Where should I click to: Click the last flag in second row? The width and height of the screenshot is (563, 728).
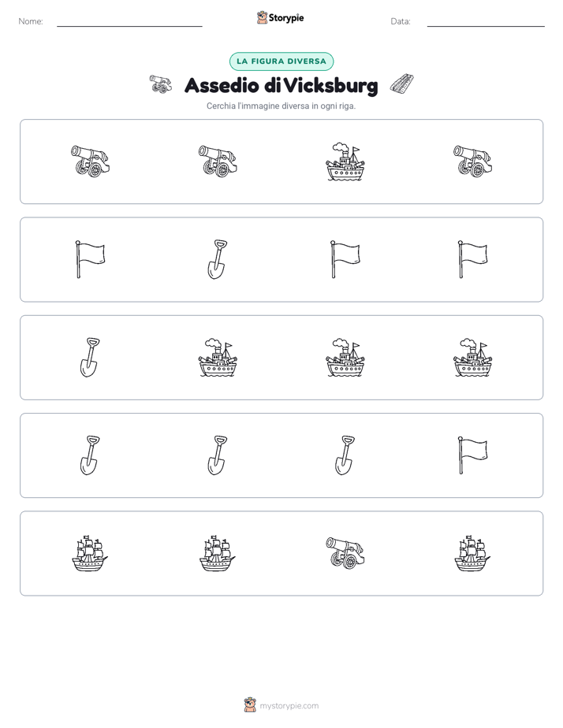(473, 259)
